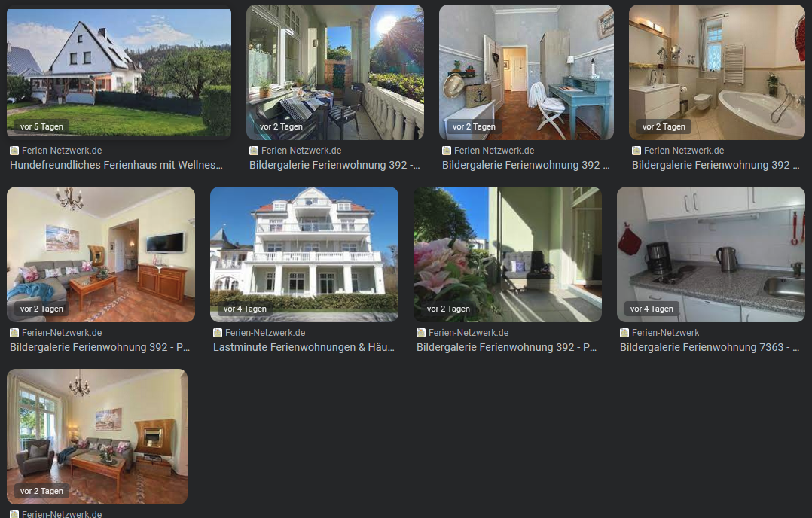Click Ferien-Netzwerk.de favicon under bathroom image
Screen dimensions: 812x518
pyautogui.click(x=636, y=151)
